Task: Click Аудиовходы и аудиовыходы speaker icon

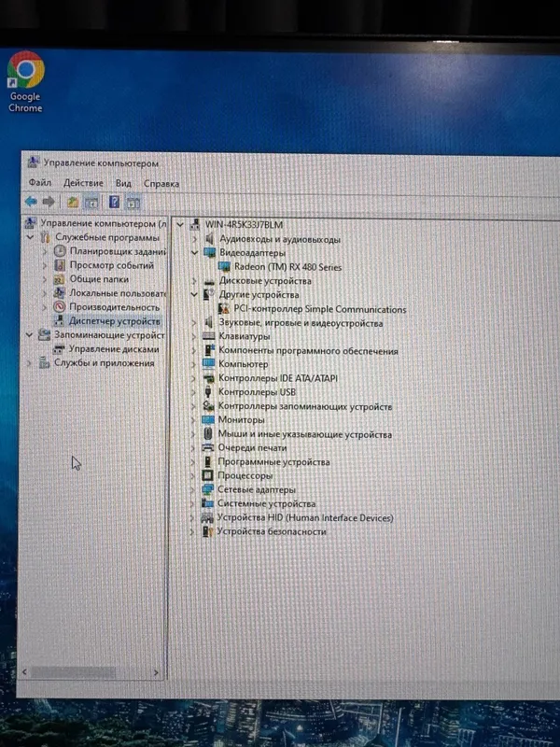Action: coord(209,239)
